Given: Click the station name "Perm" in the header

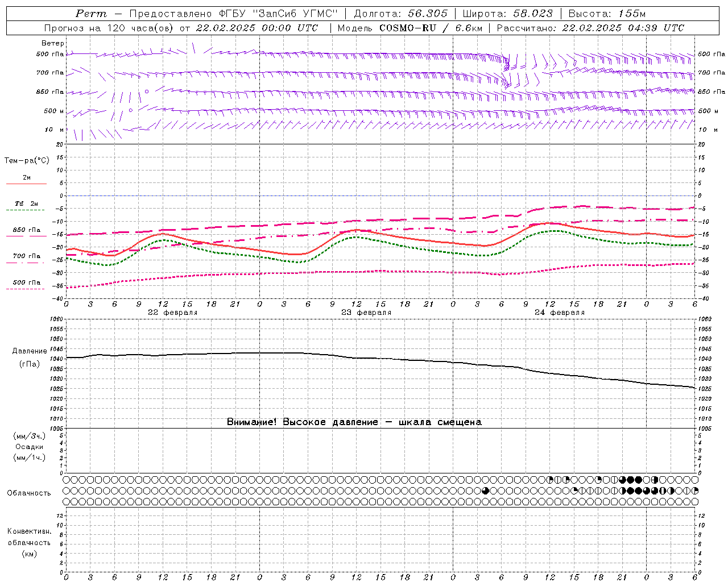Looking at the screenshot, I should point(91,14).
